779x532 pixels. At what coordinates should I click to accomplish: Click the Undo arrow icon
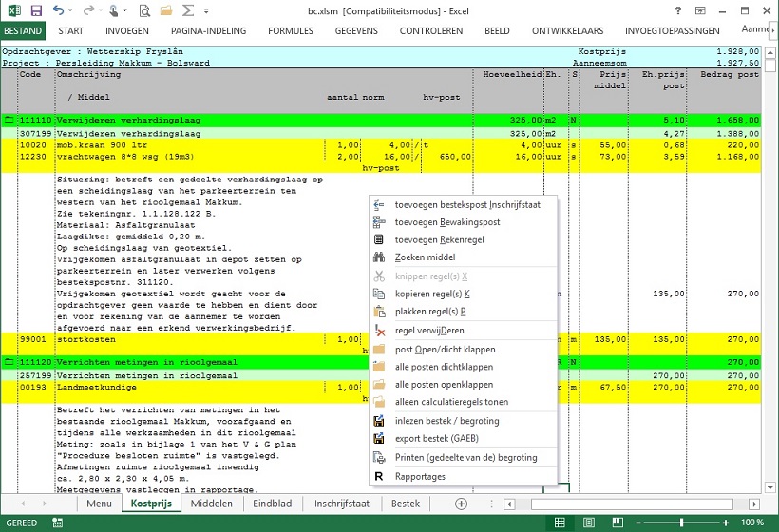[59, 11]
